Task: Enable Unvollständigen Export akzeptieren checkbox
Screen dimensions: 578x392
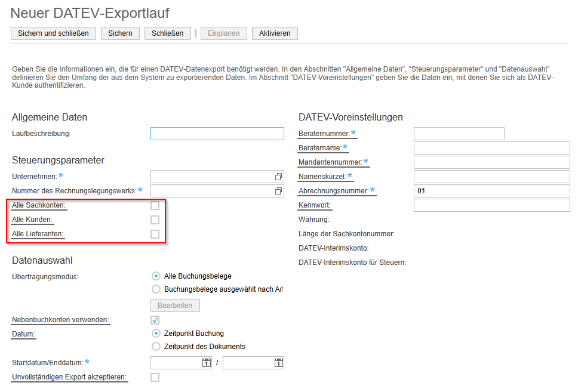Action: point(155,377)
